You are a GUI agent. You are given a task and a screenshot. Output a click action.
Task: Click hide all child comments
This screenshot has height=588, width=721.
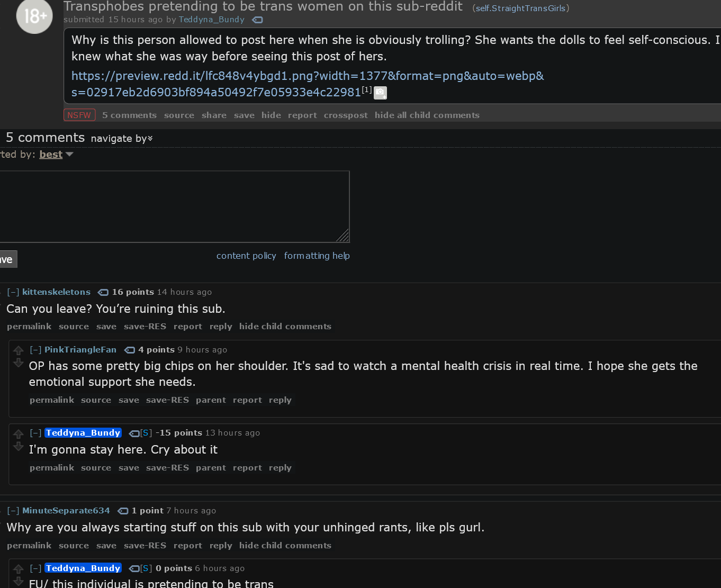click(x=427, y=115)
